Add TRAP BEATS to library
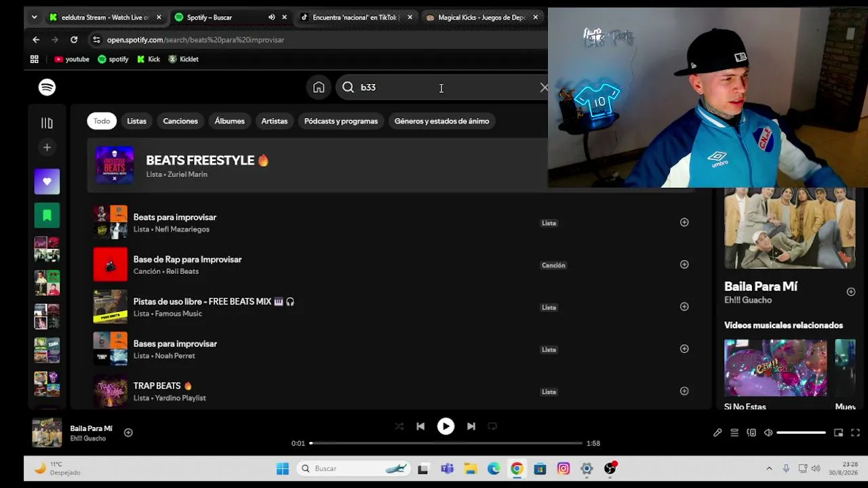Screen dimensions: 868x488 click(x=684, y=390)
